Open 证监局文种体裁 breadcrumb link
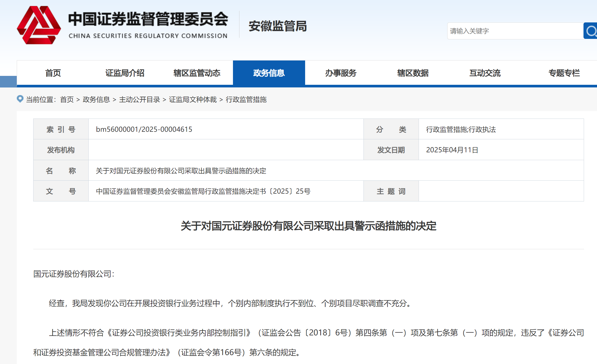597x364 pixels. pyautogui.click(x=193, y=100)
